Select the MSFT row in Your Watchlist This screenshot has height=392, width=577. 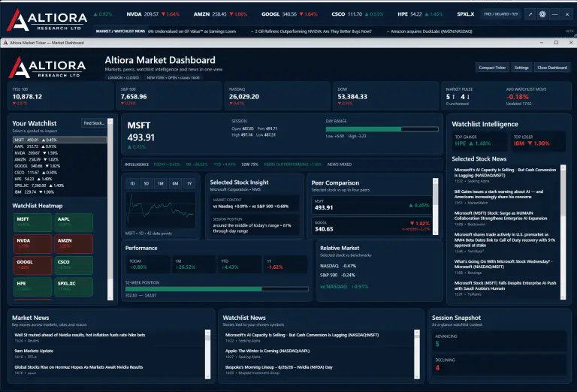[60, 140]
